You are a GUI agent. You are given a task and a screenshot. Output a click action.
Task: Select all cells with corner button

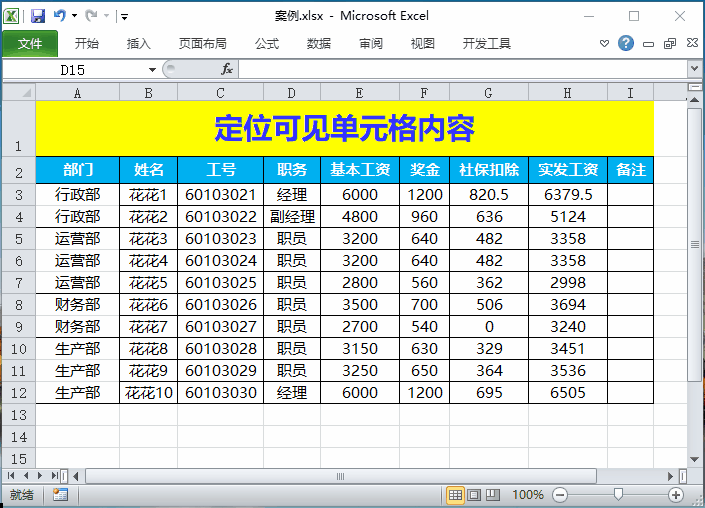pos(18,92)
